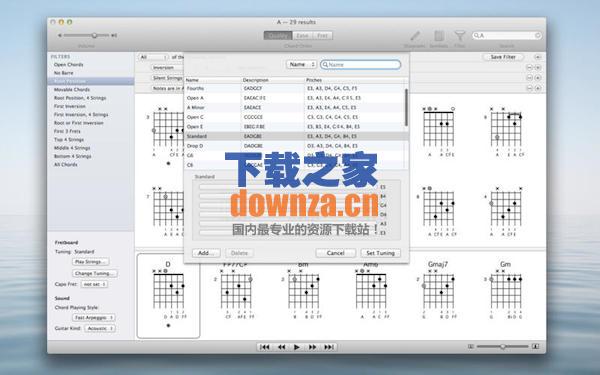
Task: Remove the 'Notes are in' rule
Action: (530, 88)
